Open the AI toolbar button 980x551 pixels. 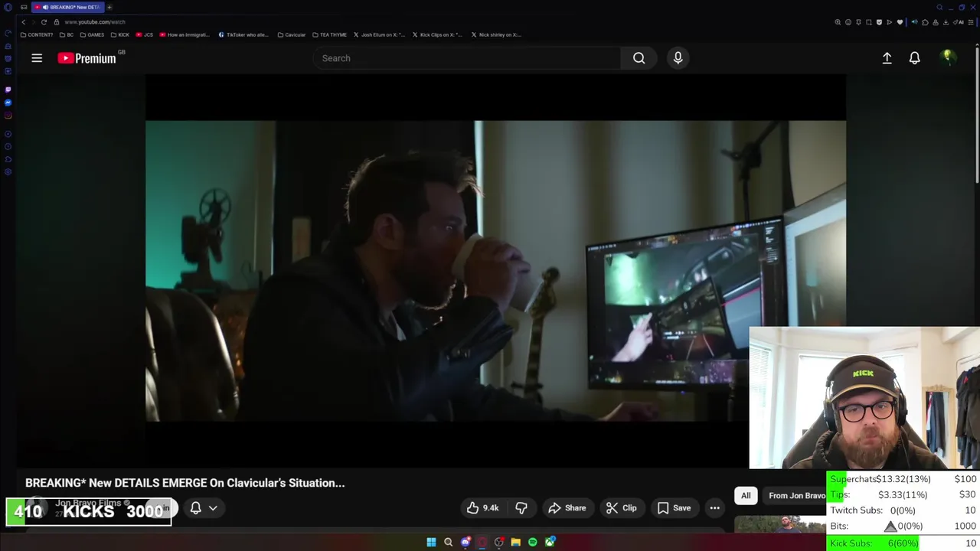(x=958, y=22)
